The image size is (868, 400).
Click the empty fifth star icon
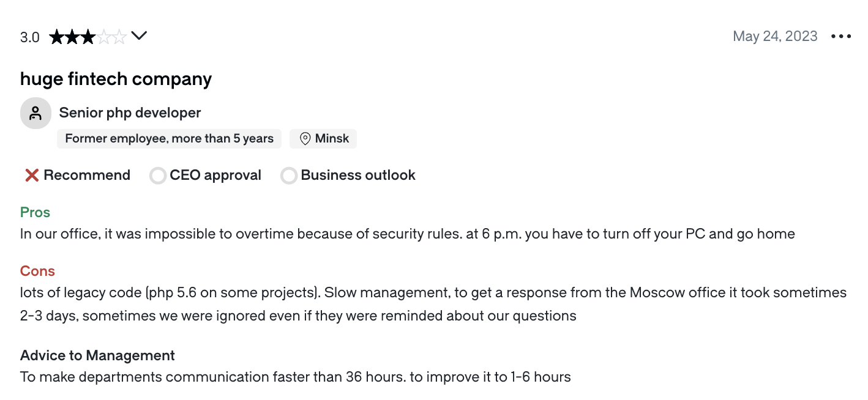click(119, 37)
